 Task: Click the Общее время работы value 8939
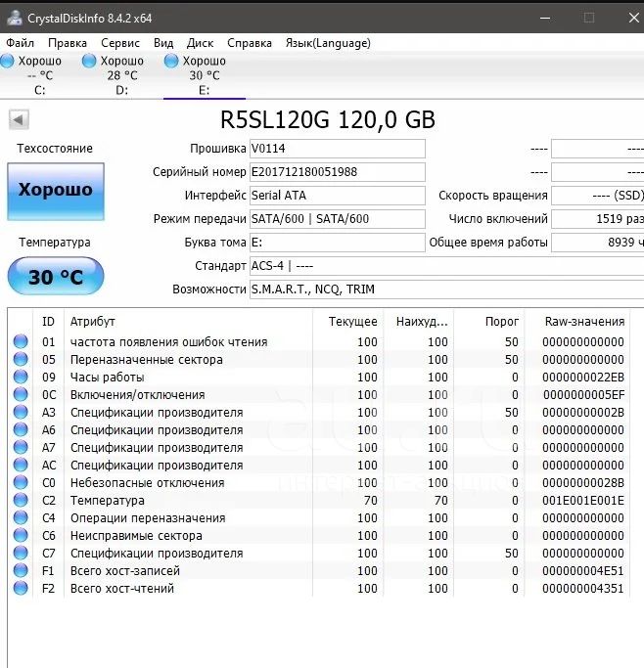coord(598,243)
